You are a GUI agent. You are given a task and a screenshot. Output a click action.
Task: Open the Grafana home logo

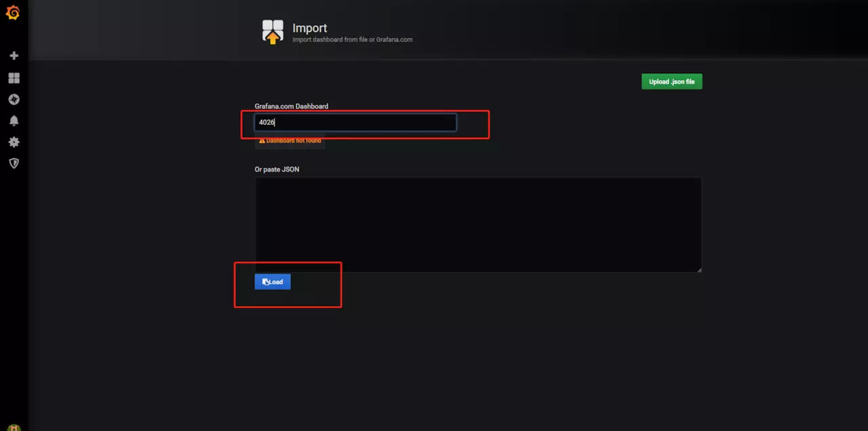pyautogui.click(x=13, y=12)
